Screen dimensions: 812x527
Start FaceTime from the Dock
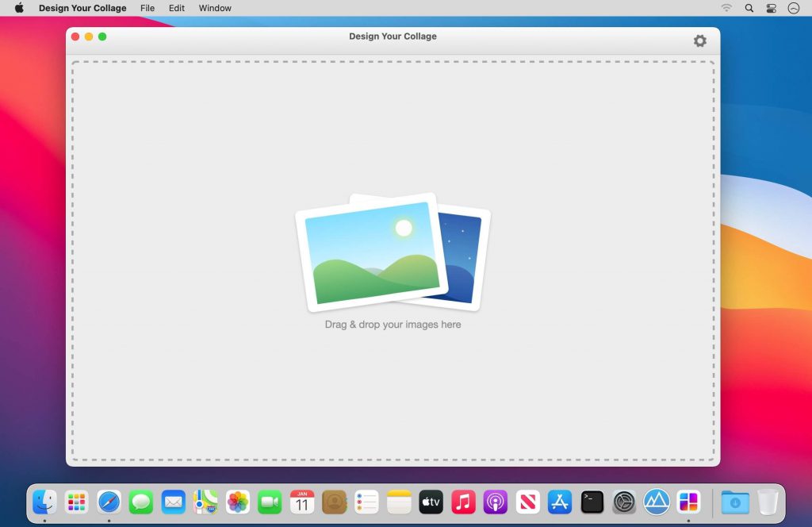tap(270, 502)
